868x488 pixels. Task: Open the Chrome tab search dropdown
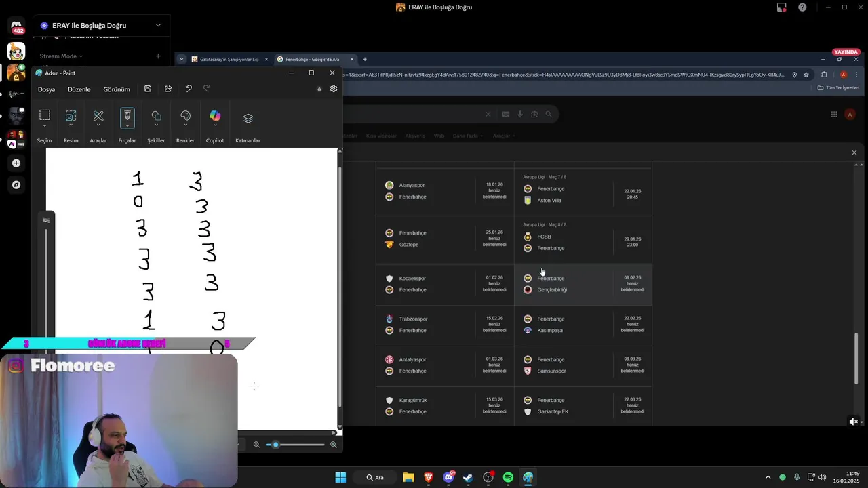pyautogui.click(x=182, y=59)
